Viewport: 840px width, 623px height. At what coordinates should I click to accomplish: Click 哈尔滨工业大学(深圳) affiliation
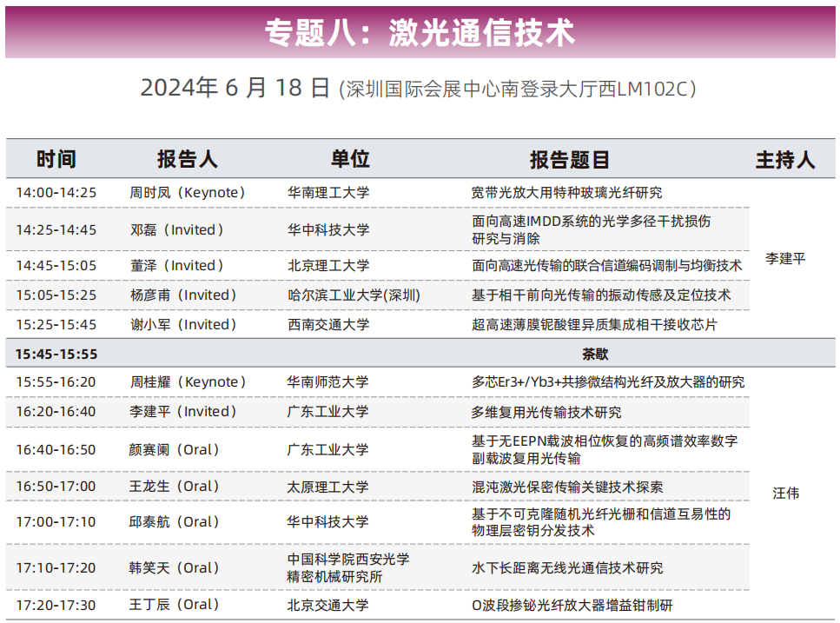click(354, 295)
